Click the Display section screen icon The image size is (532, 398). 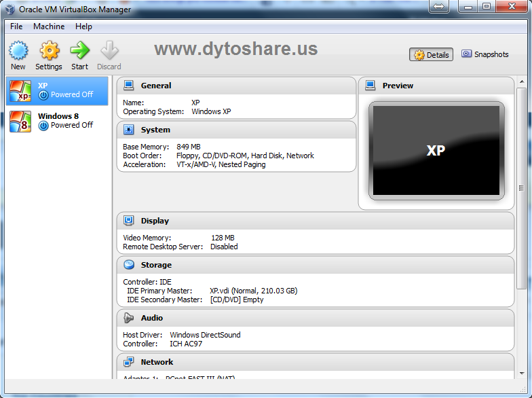coord(129,220)
